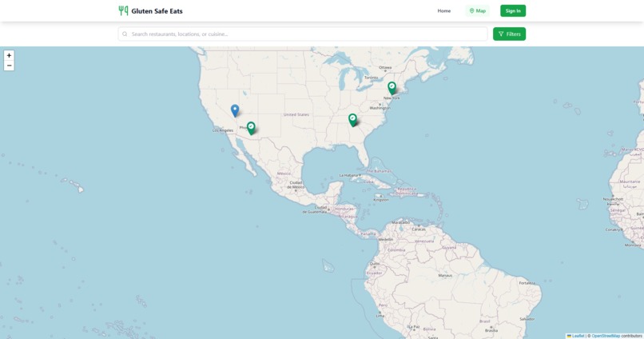Viewport: 644px width, 339px height.
Task: Click the Los Angeles map label
Action: pos(223,130)
